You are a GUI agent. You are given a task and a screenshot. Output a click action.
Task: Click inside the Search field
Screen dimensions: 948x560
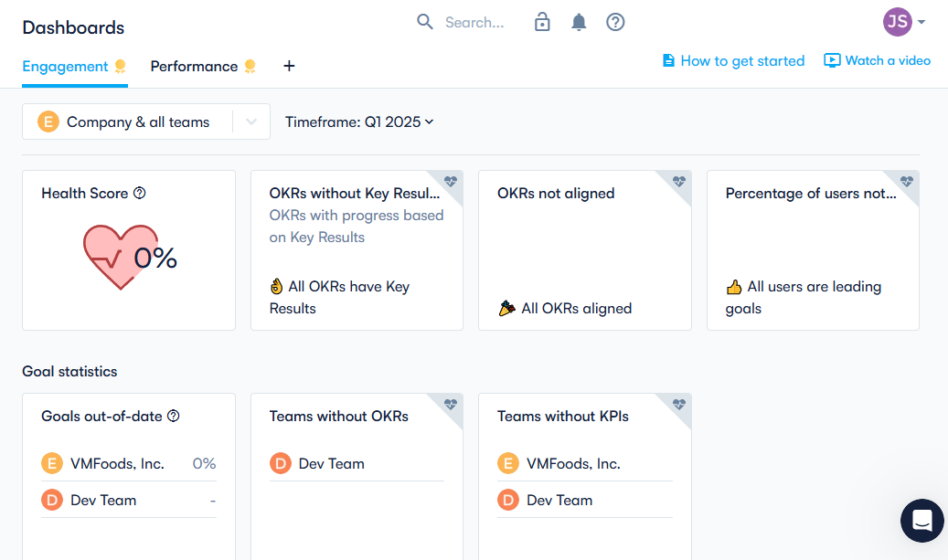pos(475,21)
